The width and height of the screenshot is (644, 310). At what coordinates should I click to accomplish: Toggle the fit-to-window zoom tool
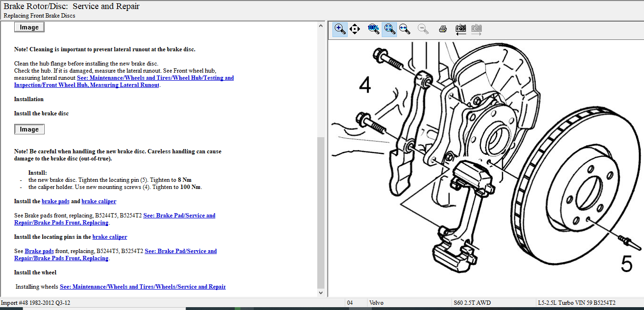pyautogui.click(x=390, y=29)
